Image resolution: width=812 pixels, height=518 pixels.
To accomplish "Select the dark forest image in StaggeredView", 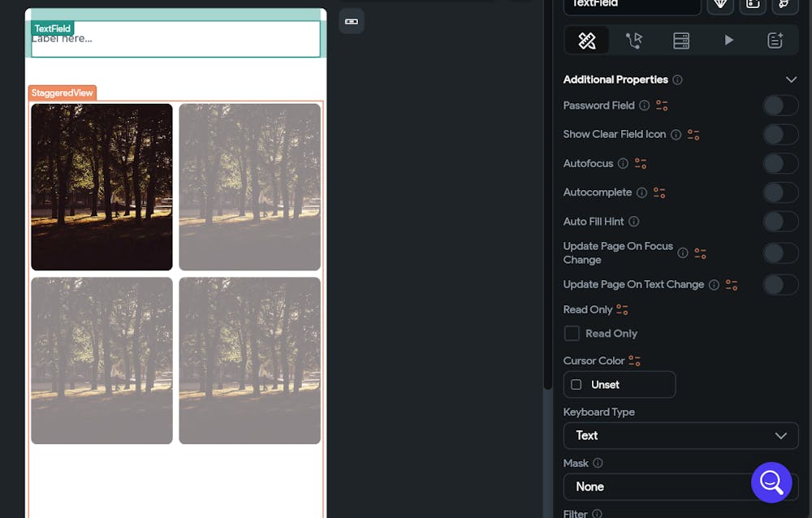I will pos(102,187).
